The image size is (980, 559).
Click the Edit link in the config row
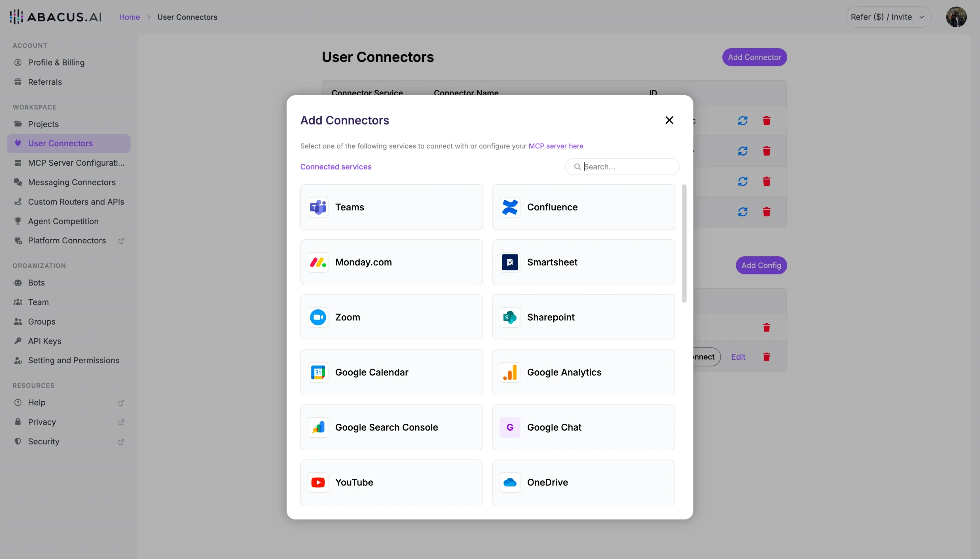tap(738, 357)
